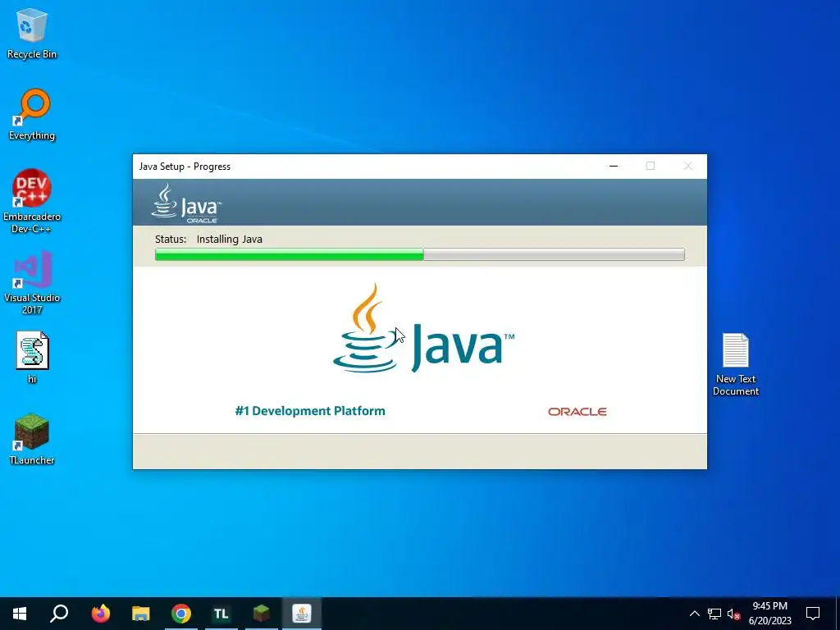The width and height of the screenshot is (840, 630).
Task: Open the Action Center notifications icon
Action: tap(813, 614)
